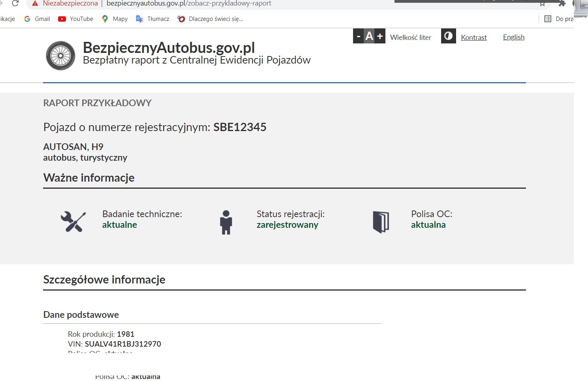Click the Niezabezpieczona security warning

click(65, 4)
